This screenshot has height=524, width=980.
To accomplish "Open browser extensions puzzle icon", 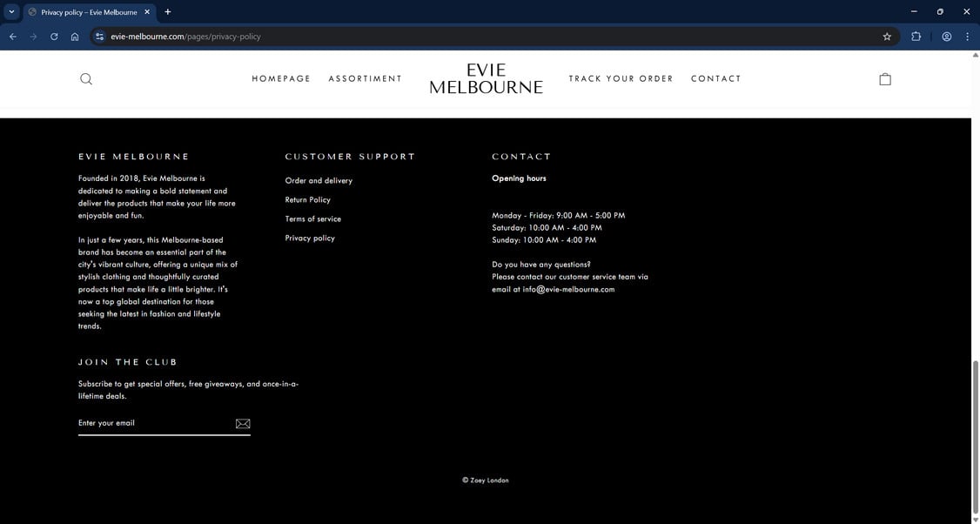I will 916,37.
